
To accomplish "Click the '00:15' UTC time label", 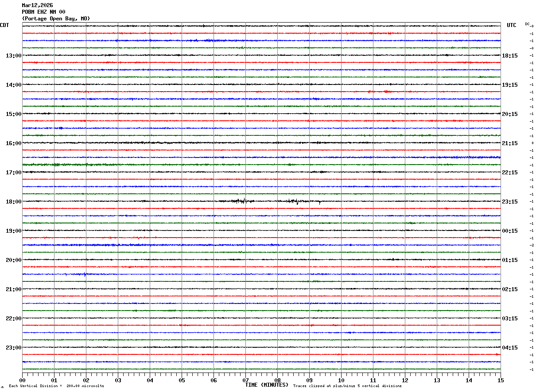I will [510, 231].
